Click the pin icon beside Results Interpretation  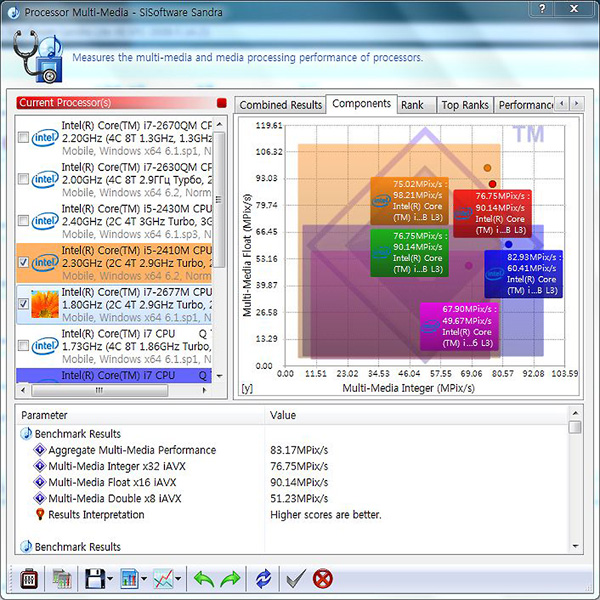[x=40, y=514]
